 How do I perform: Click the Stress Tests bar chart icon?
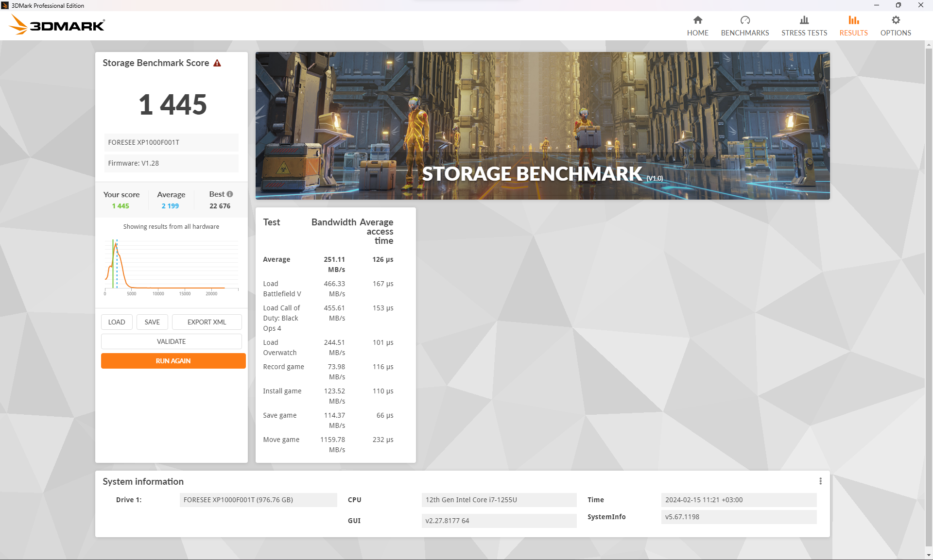coord(804,20)
